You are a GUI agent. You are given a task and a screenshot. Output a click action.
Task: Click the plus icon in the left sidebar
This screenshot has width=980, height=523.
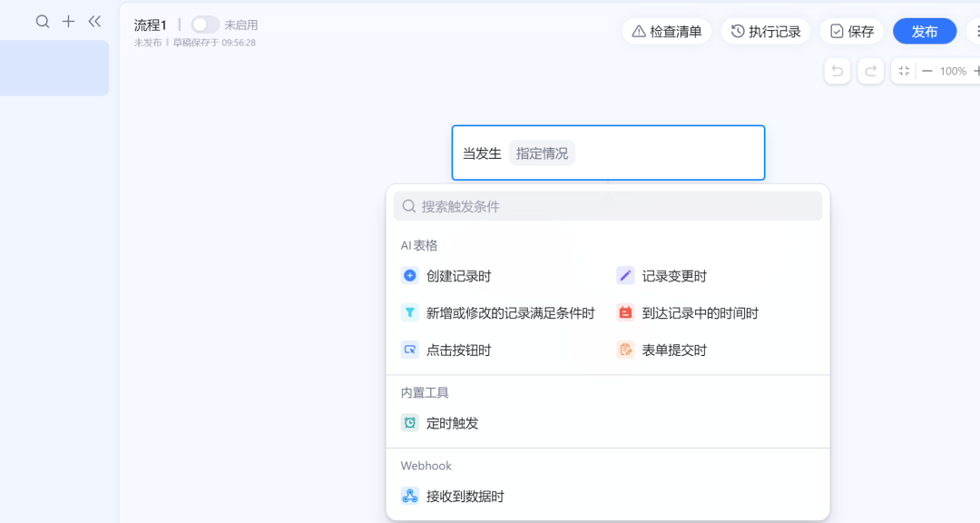point(68,21)
